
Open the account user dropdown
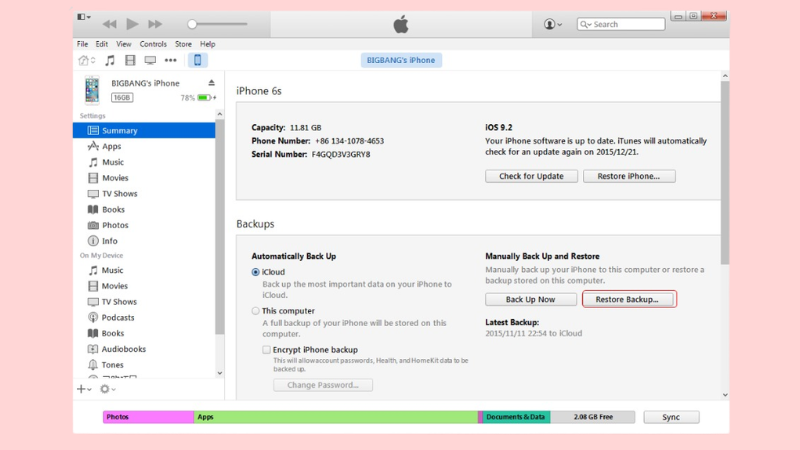pyautogui.click(x=553, y=24)
